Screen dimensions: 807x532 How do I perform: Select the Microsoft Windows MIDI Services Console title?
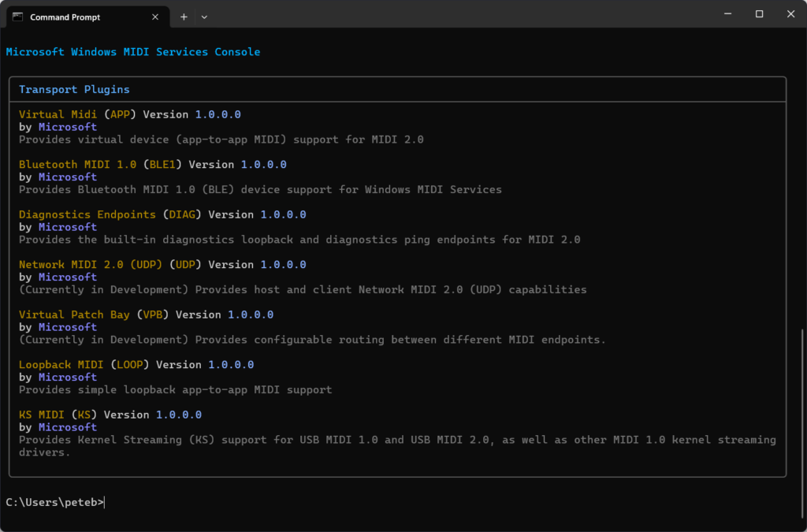coord(132,51)
